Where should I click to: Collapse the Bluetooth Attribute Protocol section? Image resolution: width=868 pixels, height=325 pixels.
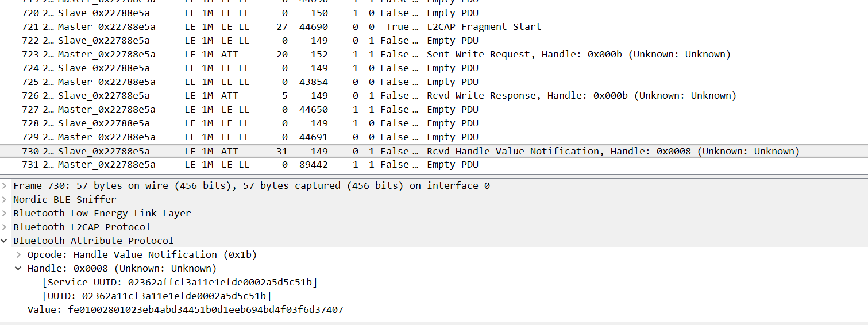point(5,241)
